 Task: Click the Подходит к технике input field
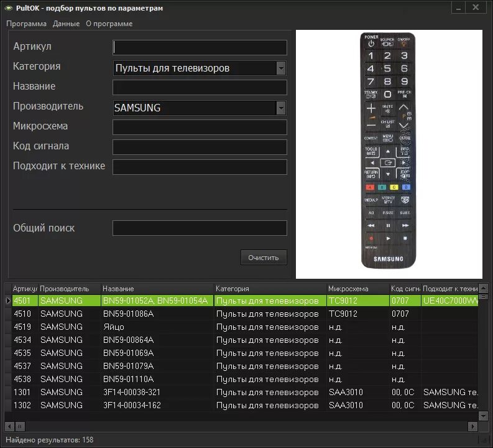point(200,167)
